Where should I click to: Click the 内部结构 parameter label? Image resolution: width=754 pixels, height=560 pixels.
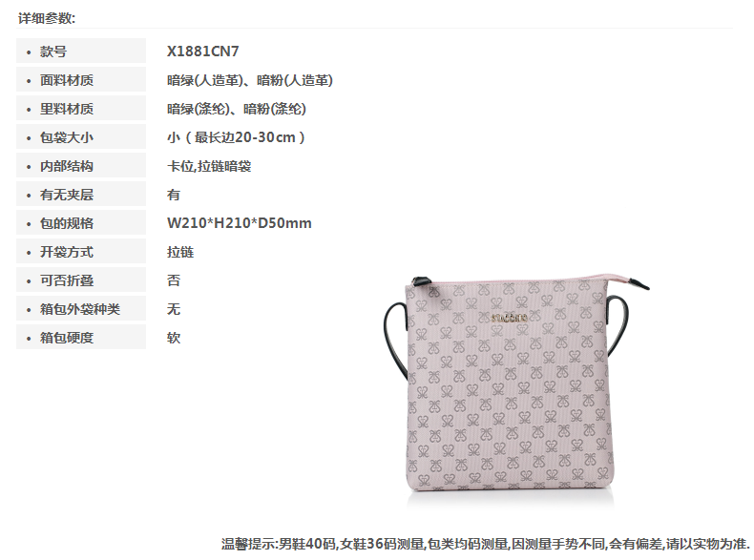pyautogui.click(x=67, y=166)
